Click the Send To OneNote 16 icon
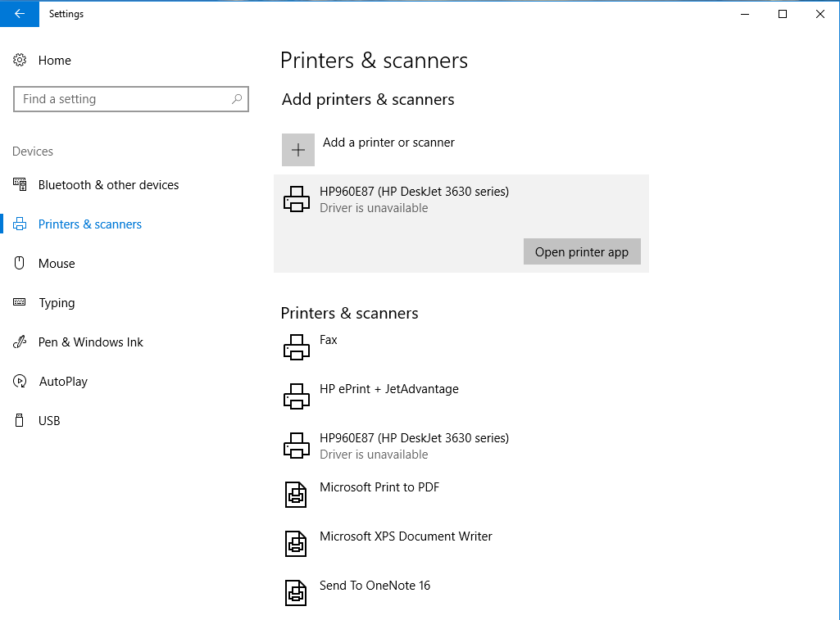This screenshot has width=840, height=620. 296,593
